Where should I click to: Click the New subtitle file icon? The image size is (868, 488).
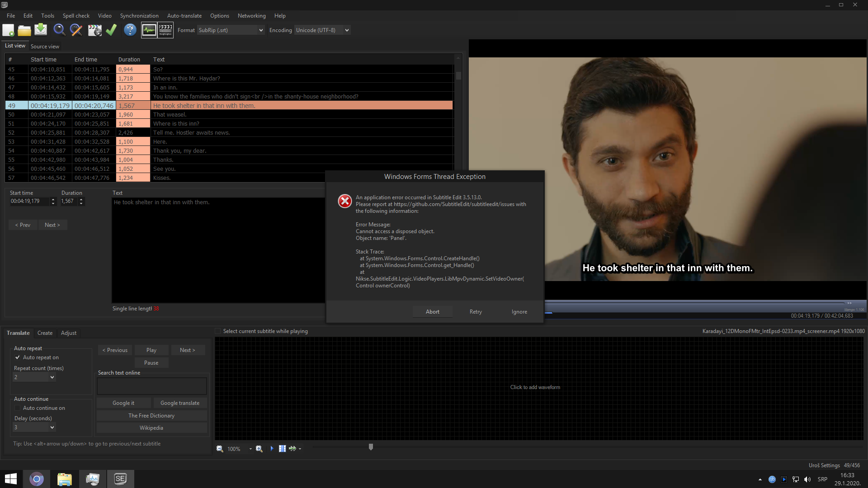[8, 30]
